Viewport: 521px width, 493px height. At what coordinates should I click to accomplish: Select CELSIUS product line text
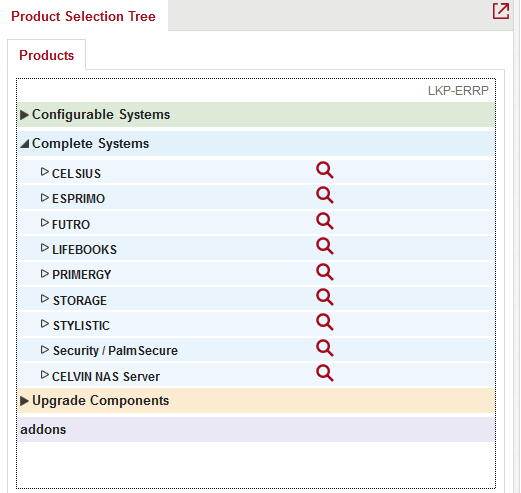coord(76,174)
